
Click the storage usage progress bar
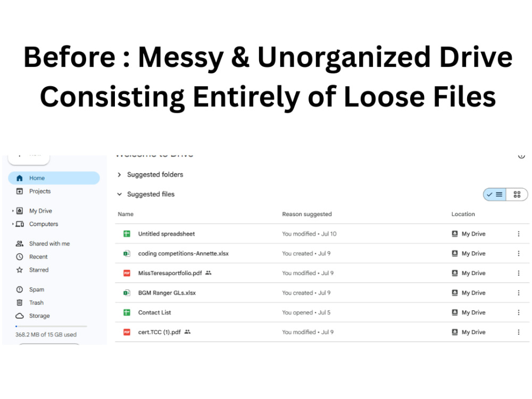51,327
